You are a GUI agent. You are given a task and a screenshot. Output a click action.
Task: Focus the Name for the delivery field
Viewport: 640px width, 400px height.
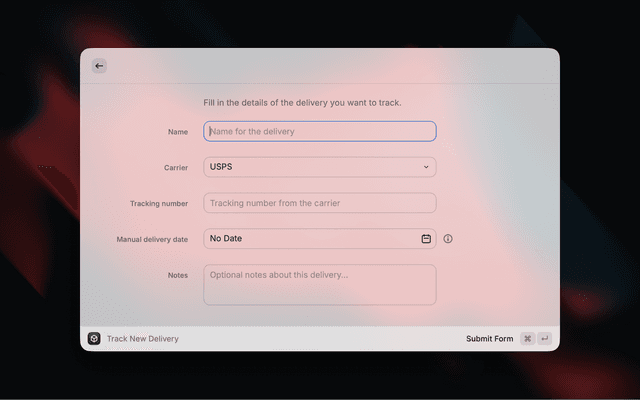point(320,131)
